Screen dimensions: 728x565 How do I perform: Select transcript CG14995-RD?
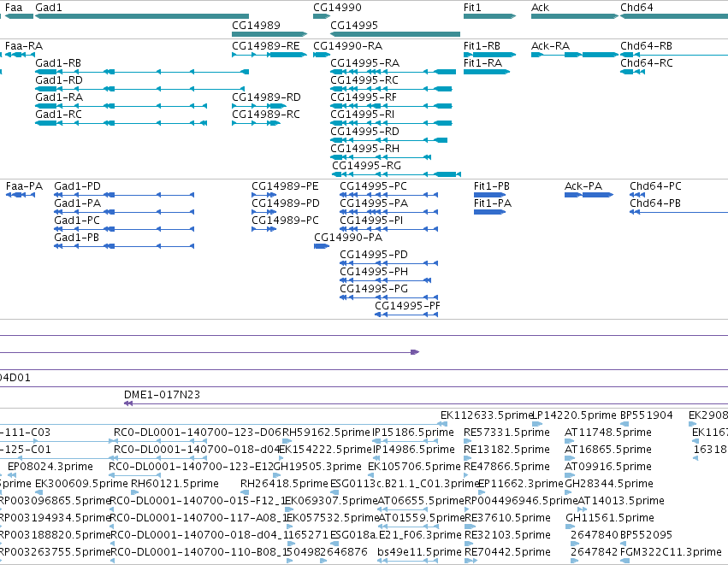389,140
